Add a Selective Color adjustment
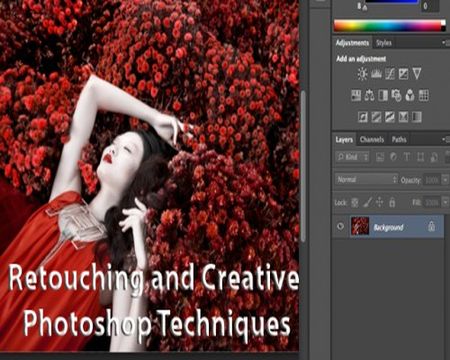The width and height of the screenshot is (450, 360). pos(403,117)
